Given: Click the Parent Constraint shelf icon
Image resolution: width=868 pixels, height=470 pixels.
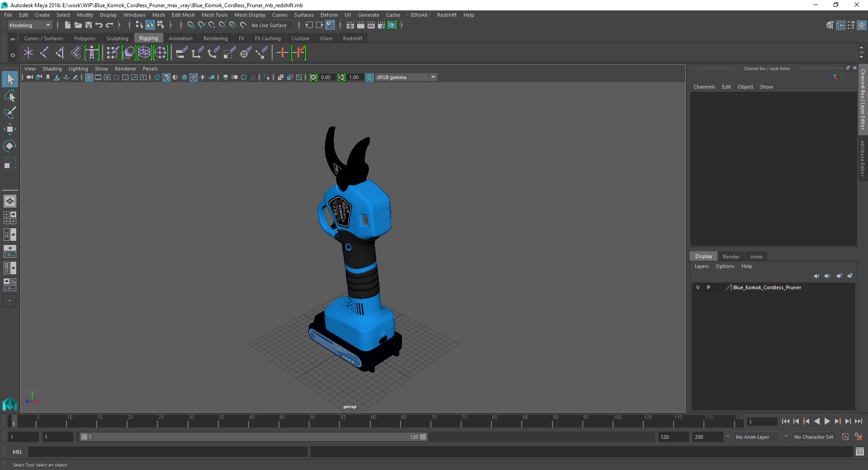Looking at the screenshot, I should 182,53.
